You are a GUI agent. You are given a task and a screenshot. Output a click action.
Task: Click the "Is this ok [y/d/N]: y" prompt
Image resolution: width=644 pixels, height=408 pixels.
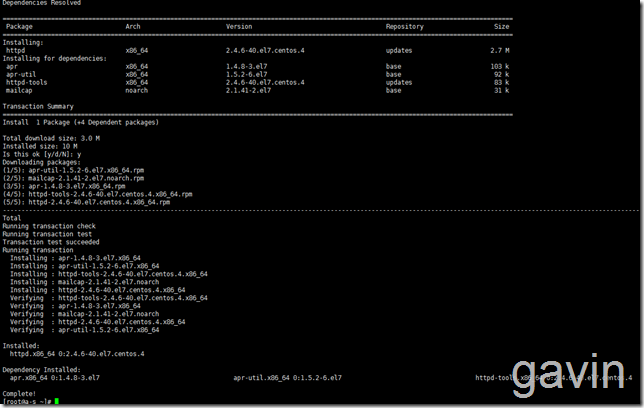click(x=41, y=155)
